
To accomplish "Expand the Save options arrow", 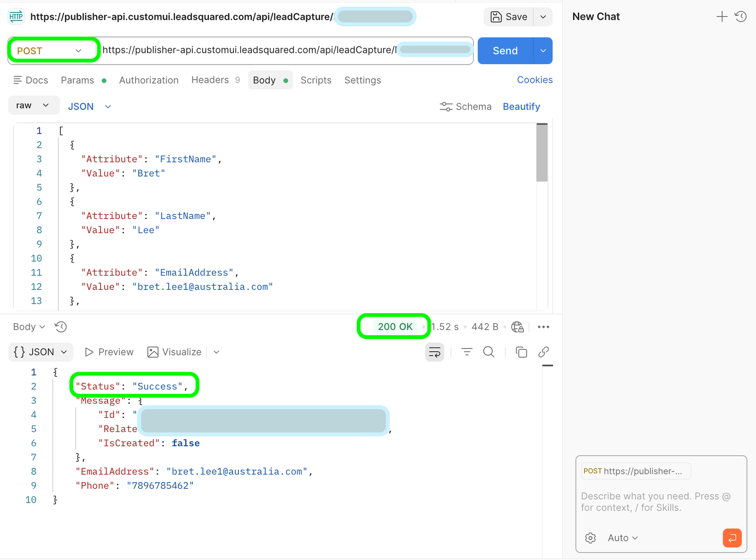I will tap(543, 17).
